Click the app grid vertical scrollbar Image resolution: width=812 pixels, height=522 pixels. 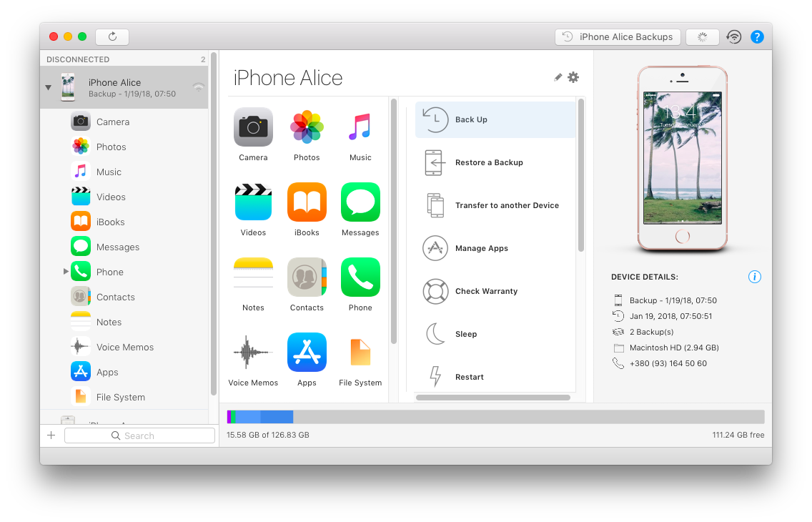(x=394, y=222)
